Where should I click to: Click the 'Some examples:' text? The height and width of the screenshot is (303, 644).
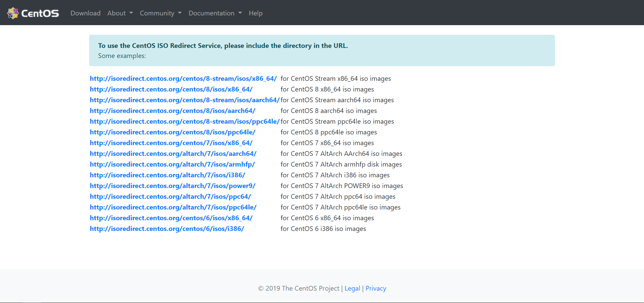point(122,56)
